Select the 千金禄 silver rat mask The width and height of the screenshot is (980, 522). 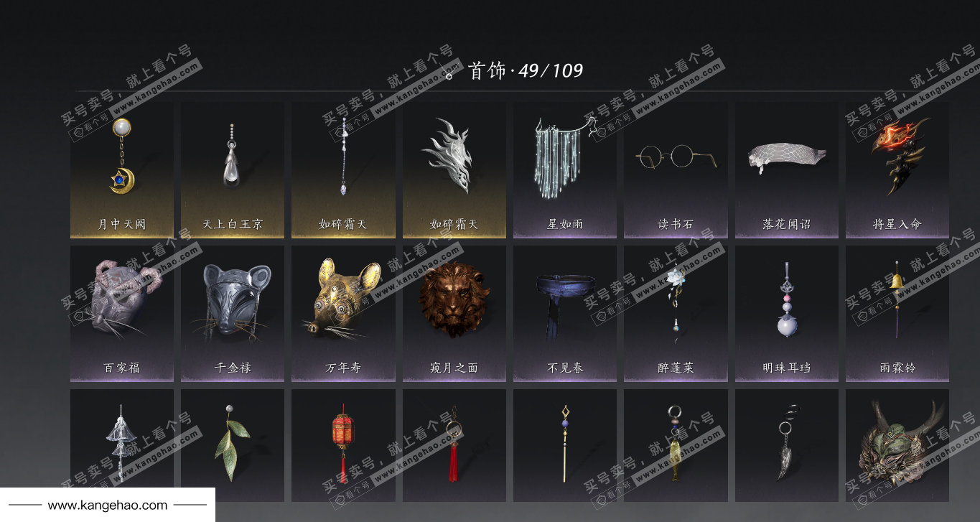tap(233, 314)
